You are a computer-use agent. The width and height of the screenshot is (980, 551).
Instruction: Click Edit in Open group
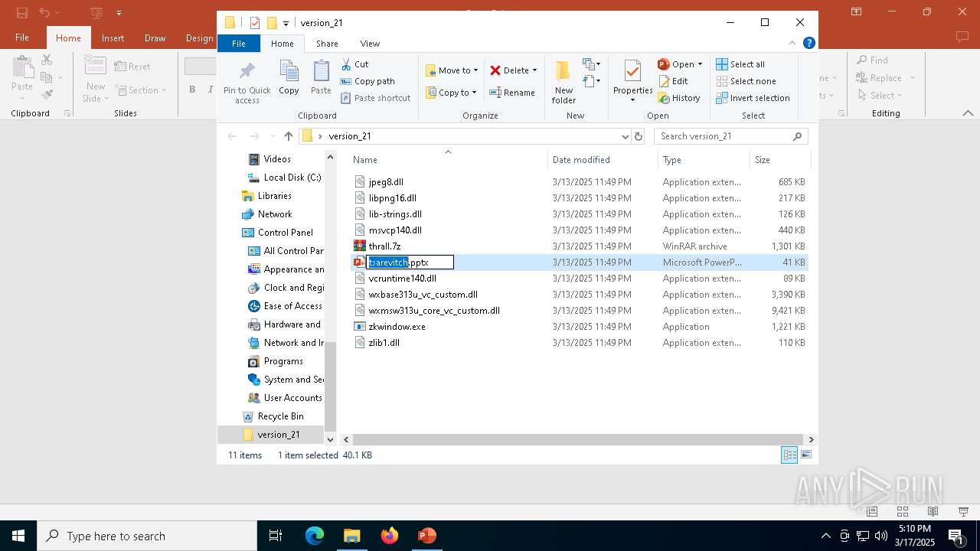tap(673, 81)
